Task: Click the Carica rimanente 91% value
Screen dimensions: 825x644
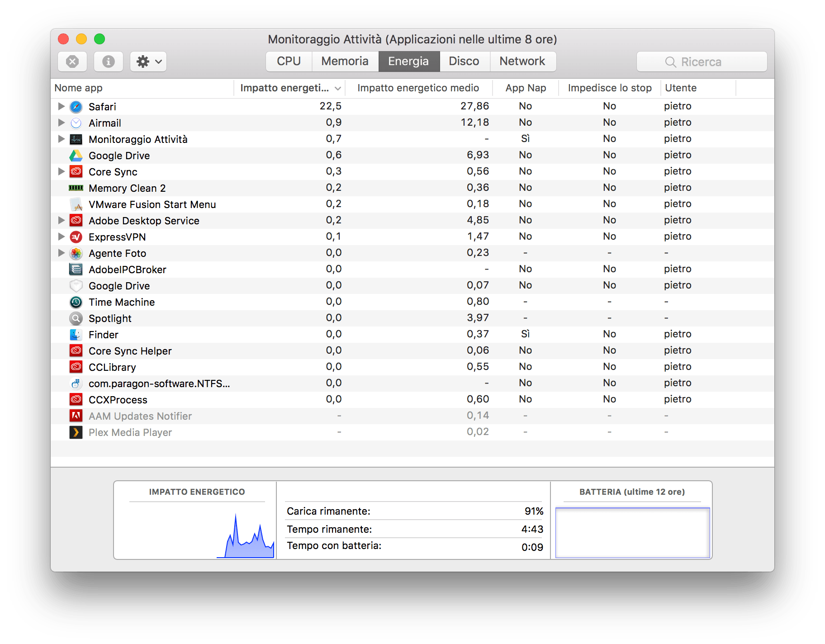Action: [x=534, y=511]
